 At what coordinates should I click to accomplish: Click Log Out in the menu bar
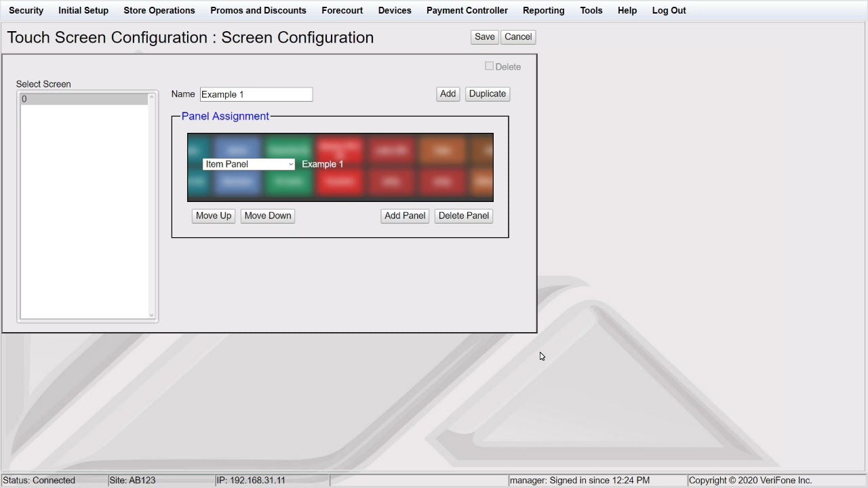(669, 10)
